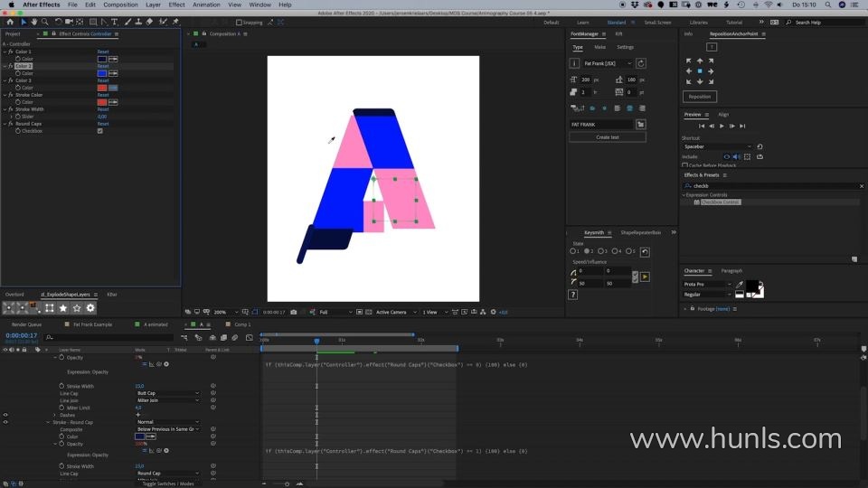The image size is (868, 488).
Task: Open the Line Cap Butt Cap dropdown
Action: click(167, 393)
